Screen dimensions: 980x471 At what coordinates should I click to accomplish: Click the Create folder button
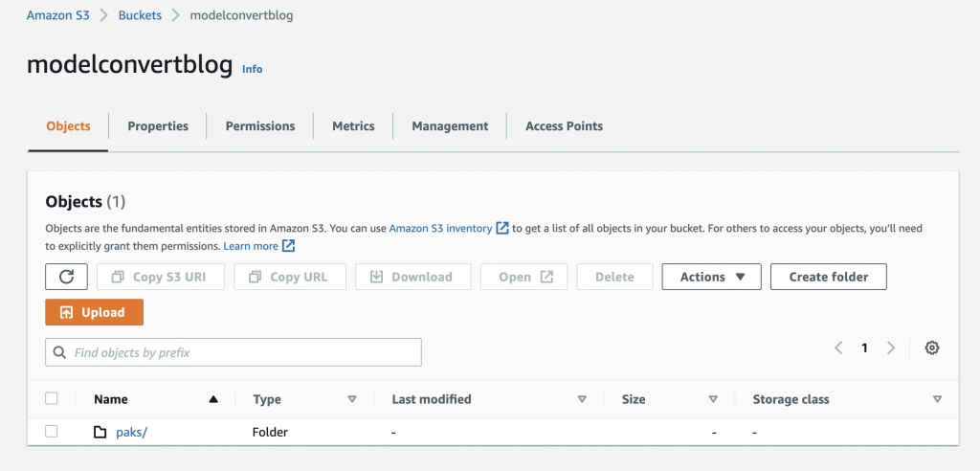point(828,277)
